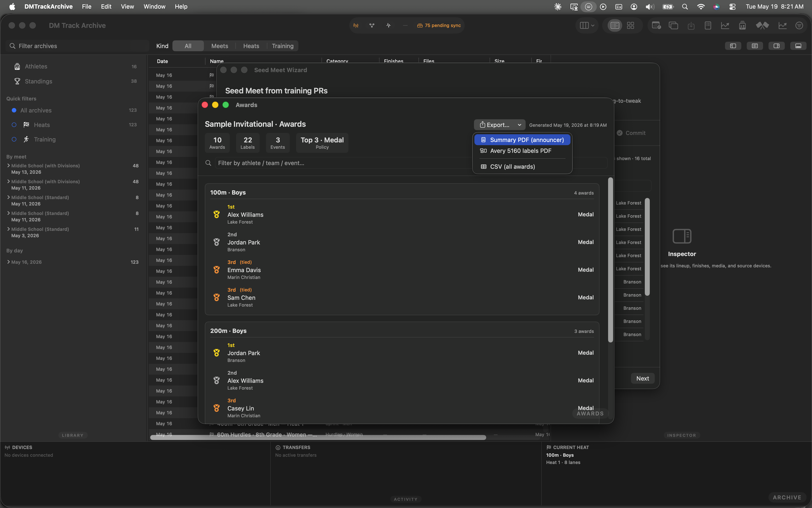This screenshot has width=812, height=508.
Task: Open the first line chart toolbar icon
Action: click(725, 26)
